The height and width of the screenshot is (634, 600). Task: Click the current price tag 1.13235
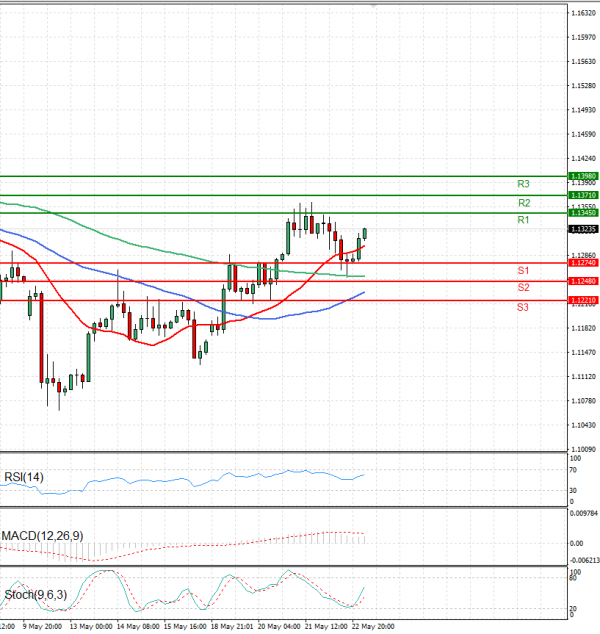(x=583, y=229)
